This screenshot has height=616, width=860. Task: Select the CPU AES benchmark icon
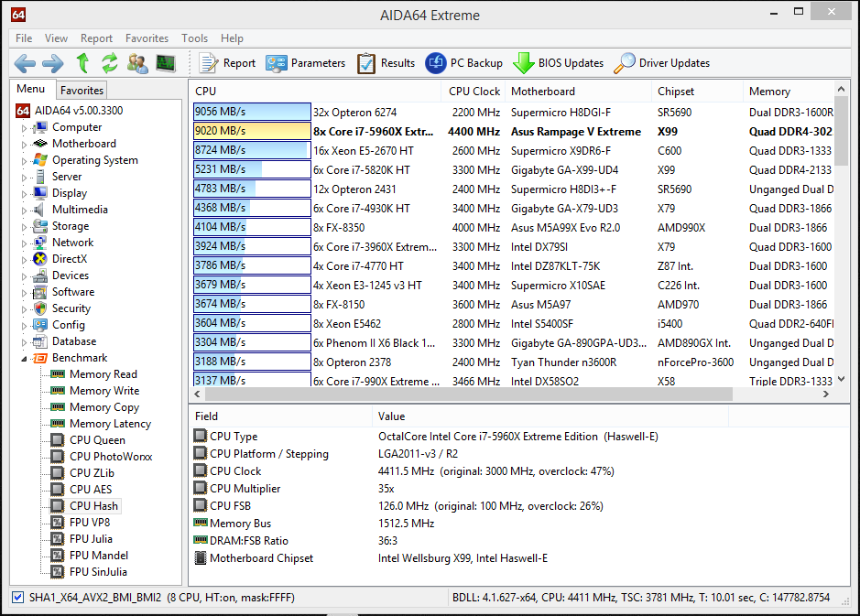point(58,490)
